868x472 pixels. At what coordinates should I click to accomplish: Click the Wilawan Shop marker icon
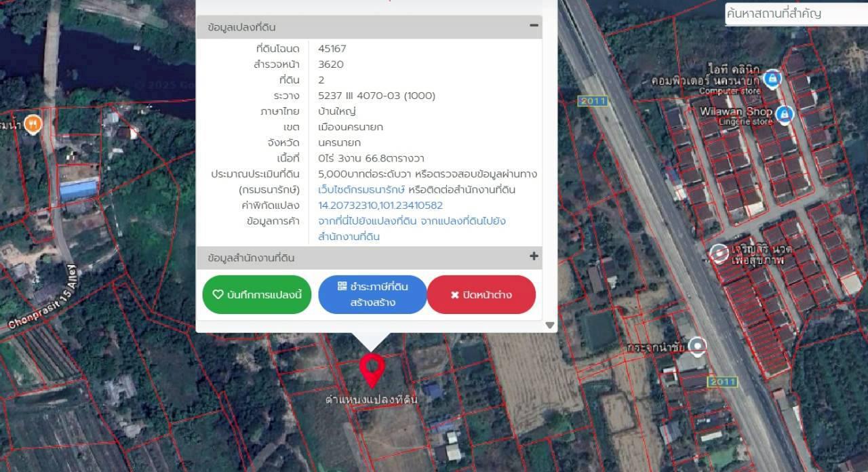(x=785, y=113)
